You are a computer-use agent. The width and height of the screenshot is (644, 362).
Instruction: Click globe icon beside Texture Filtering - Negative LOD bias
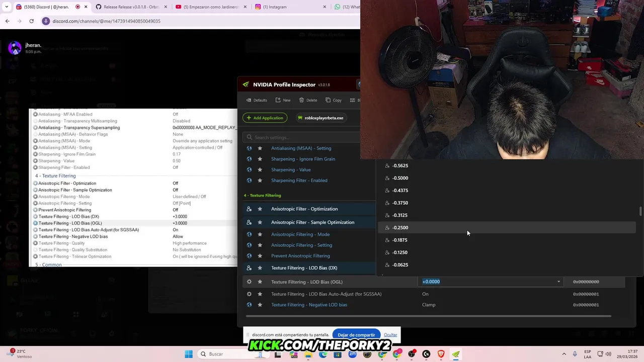click(x=249, y=305)
